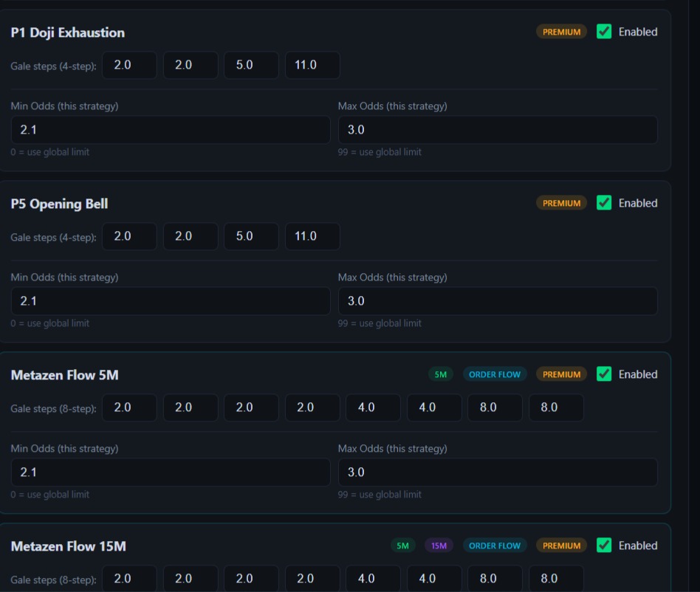
Task: Click P5 Opening Bell first gale step field
Action: pyautogui.click(x=129, y=236)
